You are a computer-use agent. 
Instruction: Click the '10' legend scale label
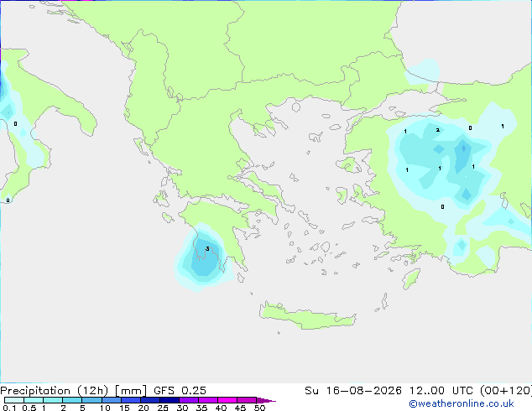105,408
